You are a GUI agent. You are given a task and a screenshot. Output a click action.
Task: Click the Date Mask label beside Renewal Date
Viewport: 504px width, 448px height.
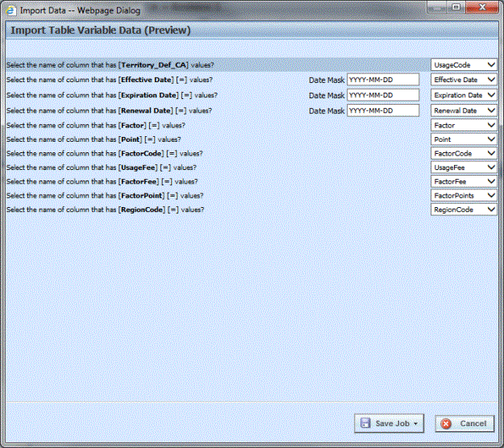pos(327,111)
